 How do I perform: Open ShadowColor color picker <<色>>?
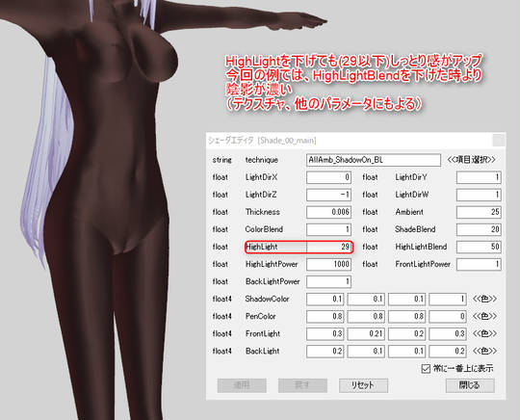tap(484, 299)
